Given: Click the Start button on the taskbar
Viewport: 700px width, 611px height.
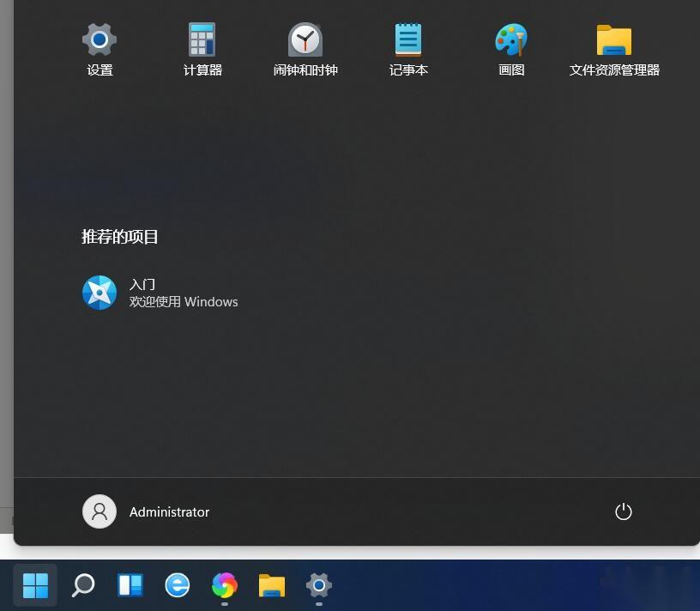Looking at the screenshot, I should click(34, 587).
